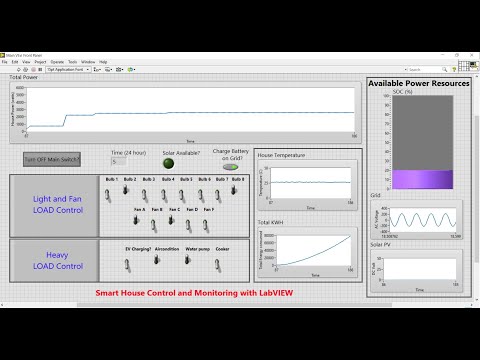Click the VI icon thumbnail

click(474, 66)
